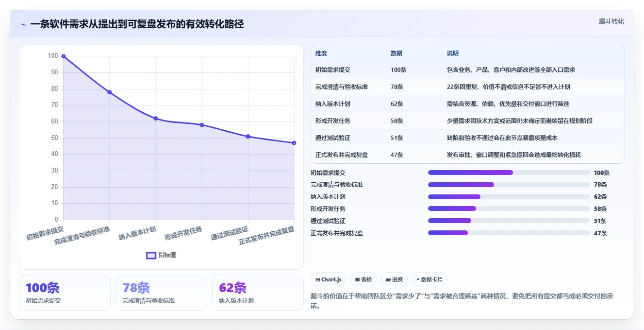Viewport: 644px width, 330px height.
Task: Click the chart data point for 通过测试验证
Action: [x=248, y=137]
